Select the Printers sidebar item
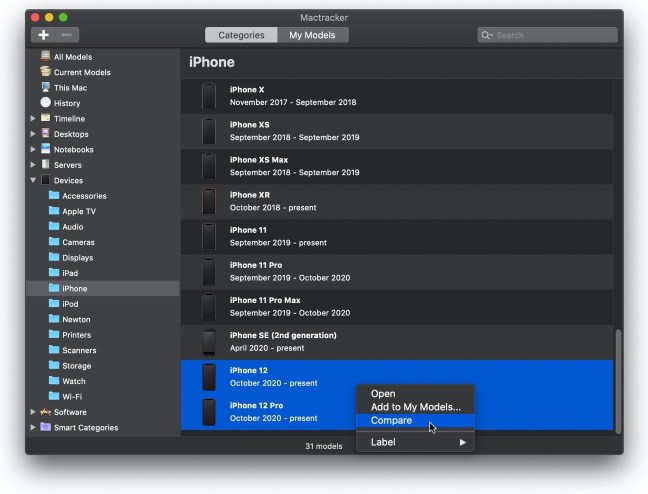The height and width of the screenshot is (494, 648). coord(102,334)
